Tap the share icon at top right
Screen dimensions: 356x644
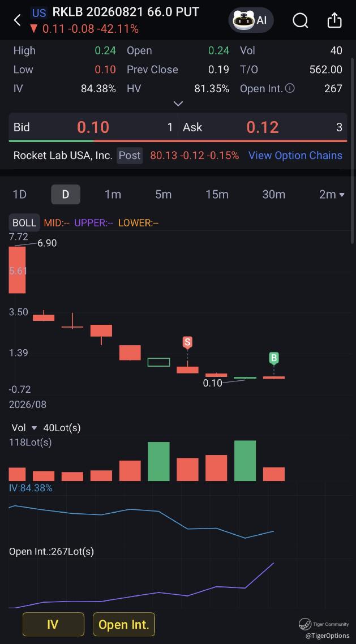pos(334,20)
